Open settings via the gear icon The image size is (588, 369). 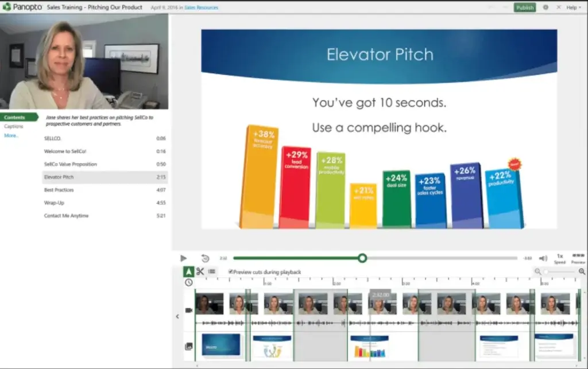click(x=546, y=7)
